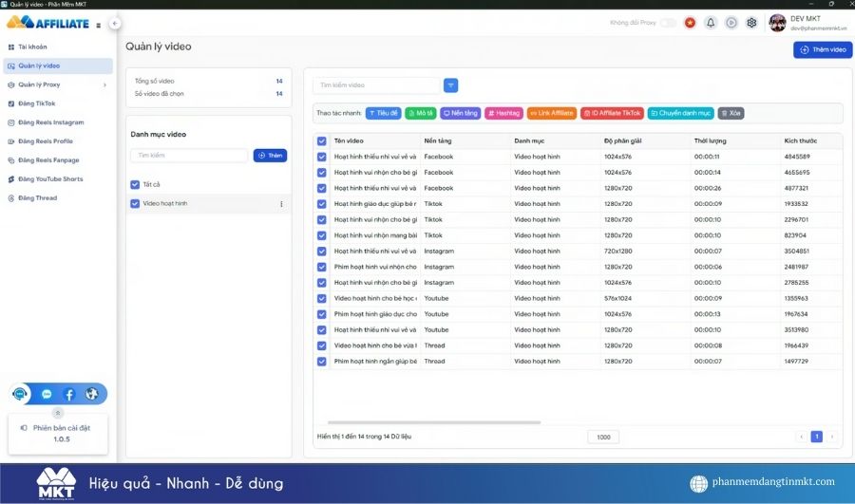Open the play tutorial icon in header
The image size is (855, 504).
[731, 23]
